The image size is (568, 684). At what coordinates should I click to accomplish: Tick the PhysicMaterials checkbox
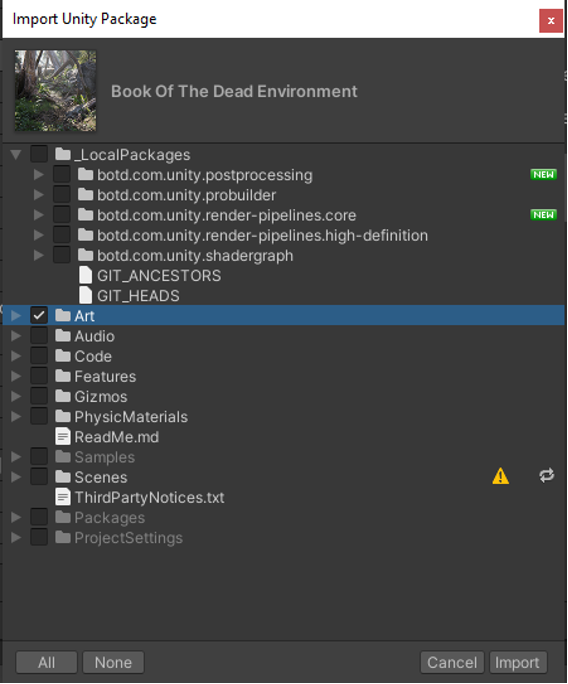39,416
